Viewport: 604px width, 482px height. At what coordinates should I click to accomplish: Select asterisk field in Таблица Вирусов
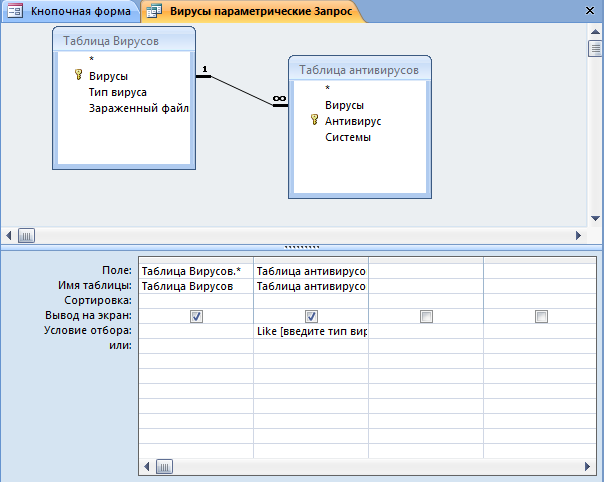tap(91, 59)
